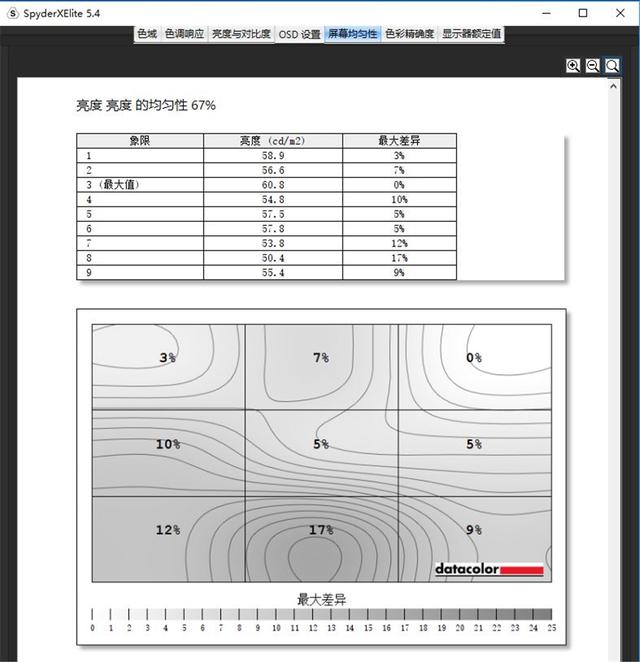640x662 pixels.
Task: Click the 12% quadrant in the contour map
Action: 168,539
